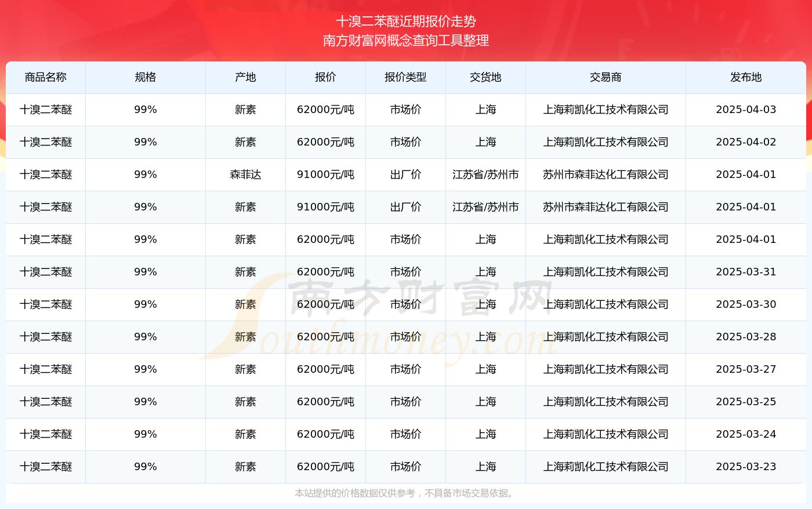Image resolution: width=812 pixels, height=509 pixels.
Task: Click 市场价 in the 2025-04-03 row
Action: coord(405,110)
